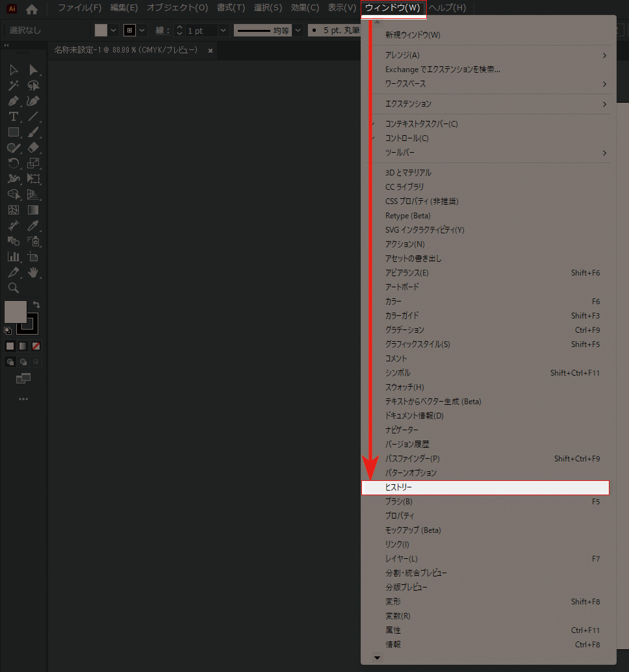Click the large Fill color swatch
The image size is (629, 672).
pos(14,311)
